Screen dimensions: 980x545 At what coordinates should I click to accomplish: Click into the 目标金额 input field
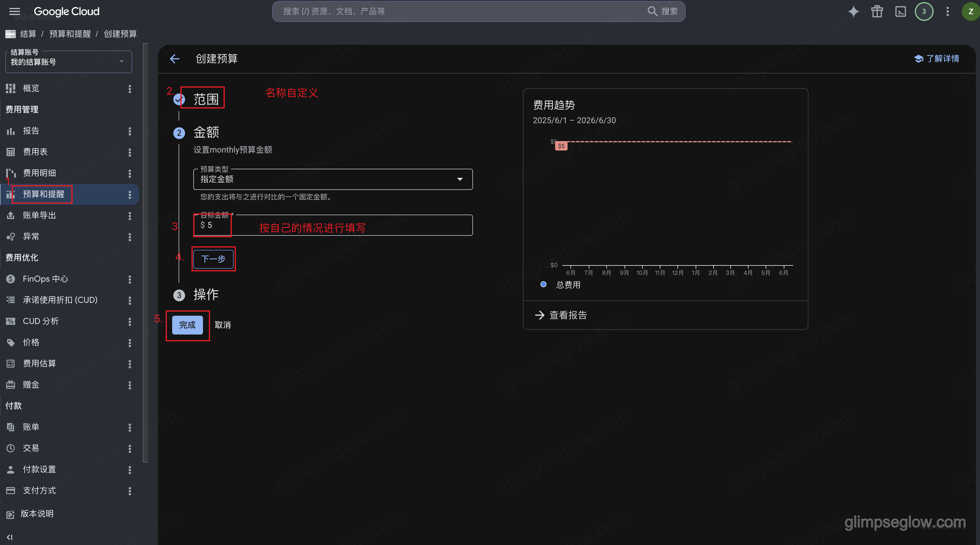click(333, 225)
